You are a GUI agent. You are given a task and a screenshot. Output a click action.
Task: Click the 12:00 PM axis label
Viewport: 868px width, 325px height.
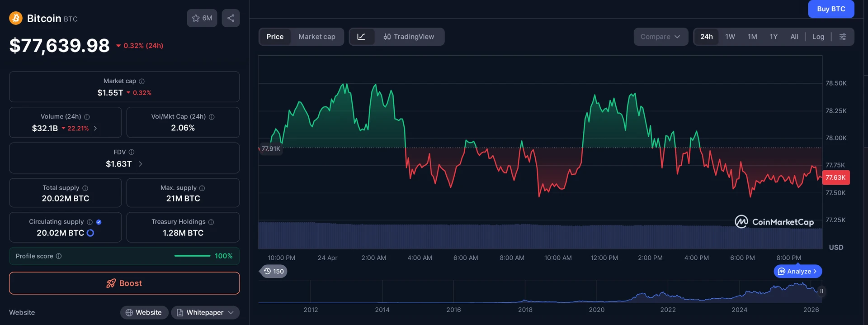pyautogui.click(x=604, y=258)
